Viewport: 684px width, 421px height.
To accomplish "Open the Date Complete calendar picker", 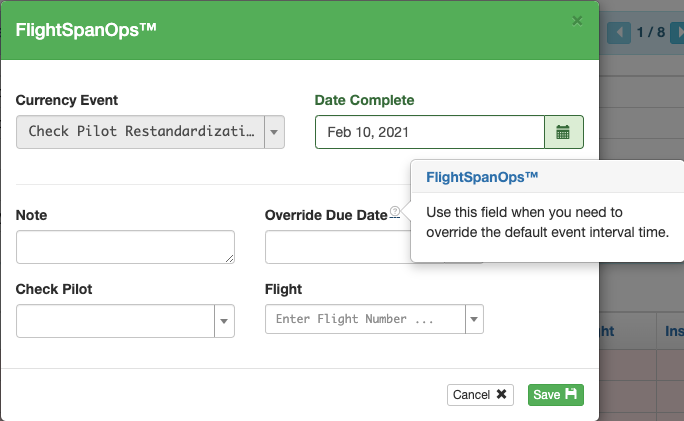I will (564, 132).
